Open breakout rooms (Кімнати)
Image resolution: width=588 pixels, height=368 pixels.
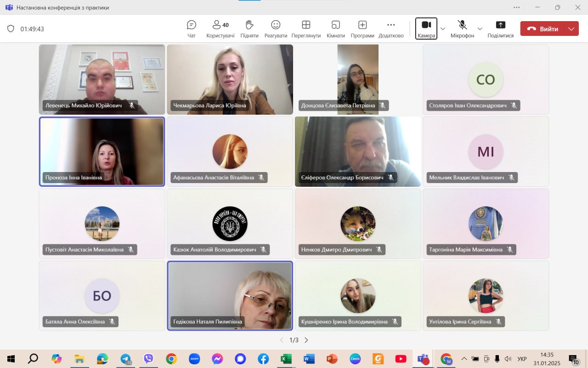coord(336,29)
